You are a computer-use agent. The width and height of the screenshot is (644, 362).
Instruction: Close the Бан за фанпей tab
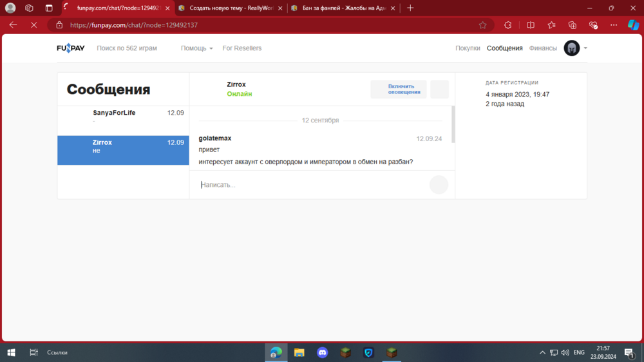pos(393,8)
